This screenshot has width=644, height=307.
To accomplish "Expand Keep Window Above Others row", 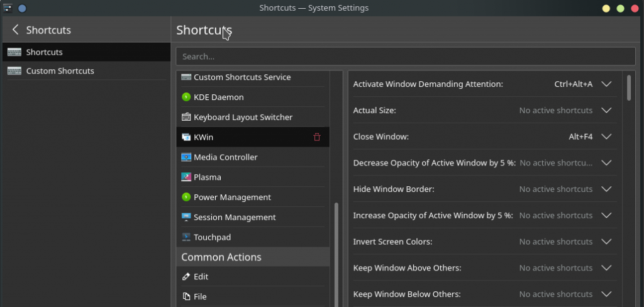I will [606, 268].
